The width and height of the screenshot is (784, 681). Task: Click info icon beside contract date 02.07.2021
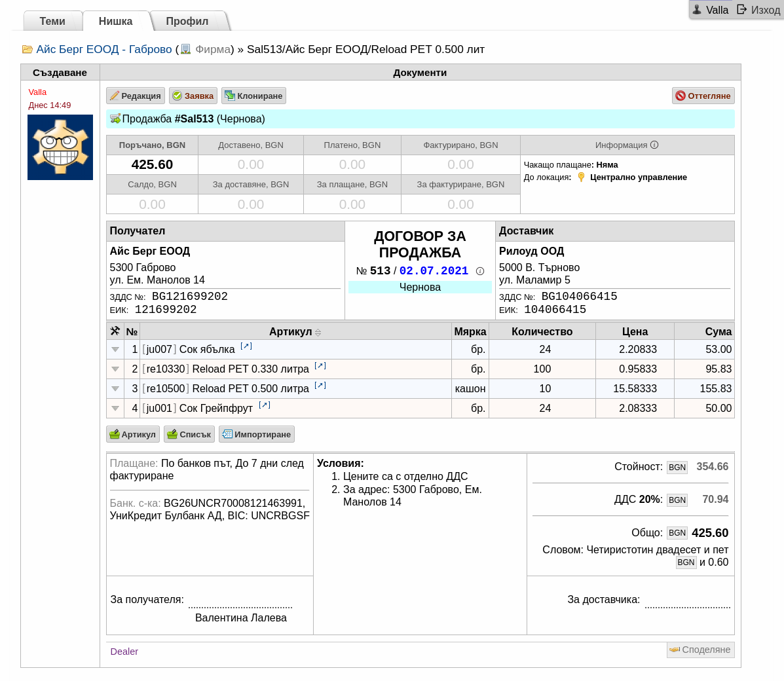pyautogui.click(x=480, y=271)
